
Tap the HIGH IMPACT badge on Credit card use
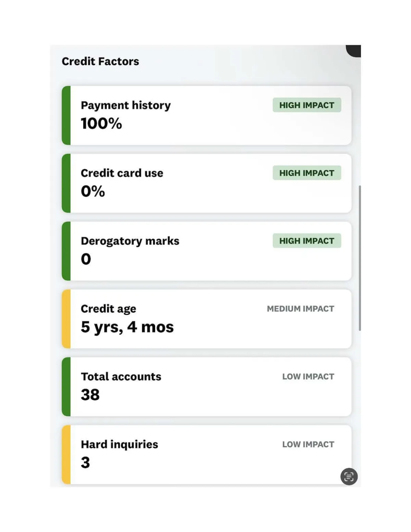coord(307,173)
